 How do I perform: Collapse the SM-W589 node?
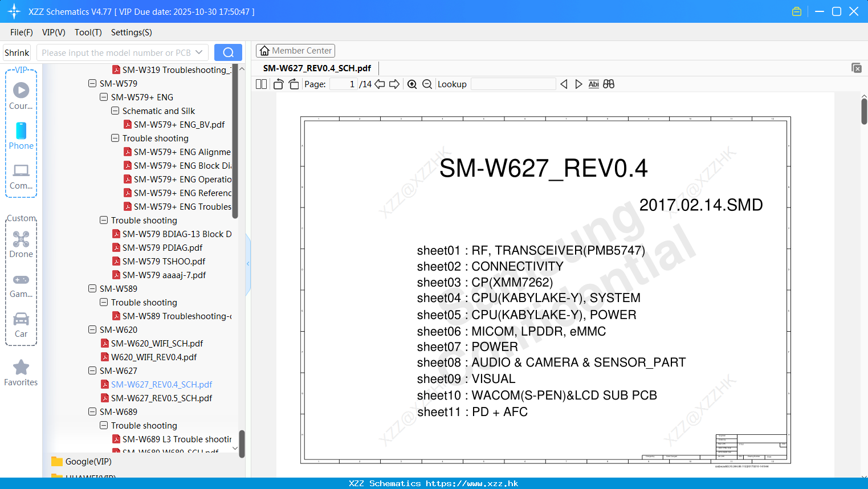[92, 288]
